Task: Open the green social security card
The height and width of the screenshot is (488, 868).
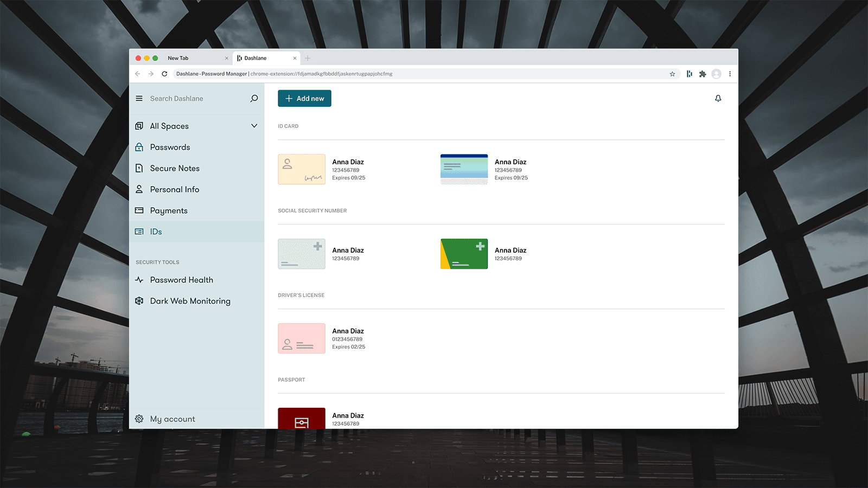Action: coord(464,254)
